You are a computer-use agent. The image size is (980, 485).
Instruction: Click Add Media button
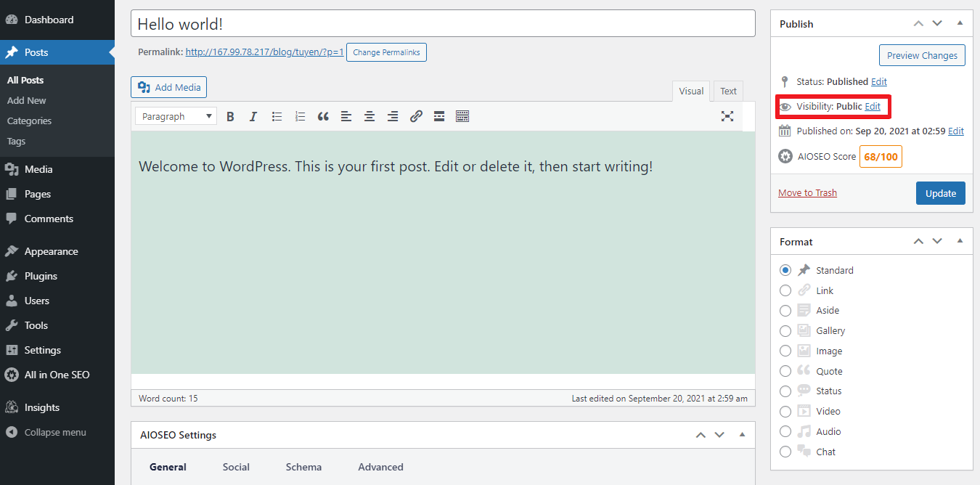pyautogui.click(x=169, y=87)
